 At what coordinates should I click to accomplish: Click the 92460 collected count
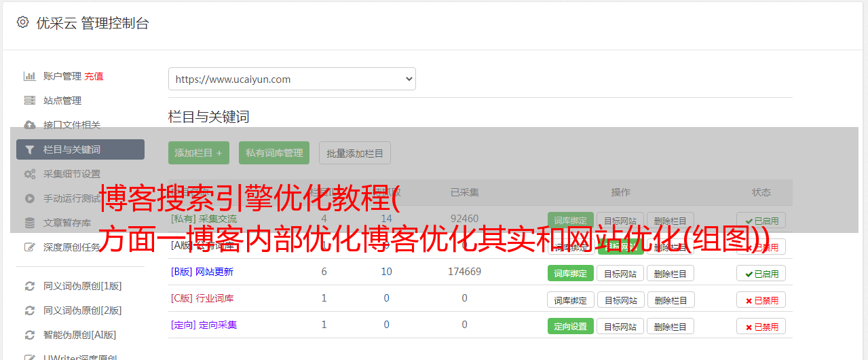coord(464,219)
